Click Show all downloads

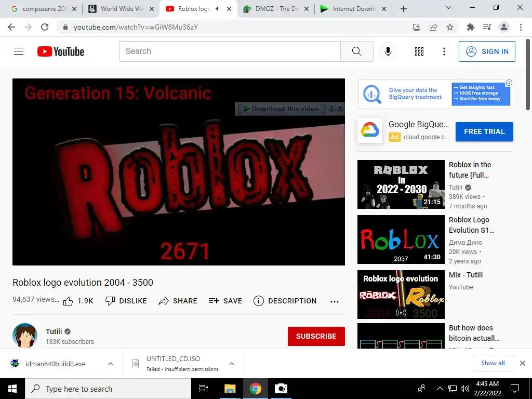pos(493,363)
